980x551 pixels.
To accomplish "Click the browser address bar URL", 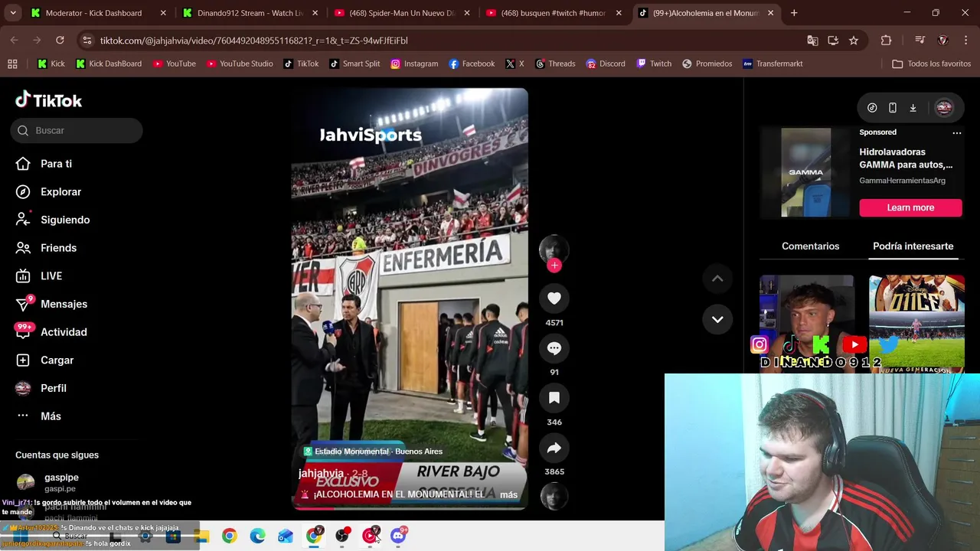I will pyautogui.click(x=253, y=41).
